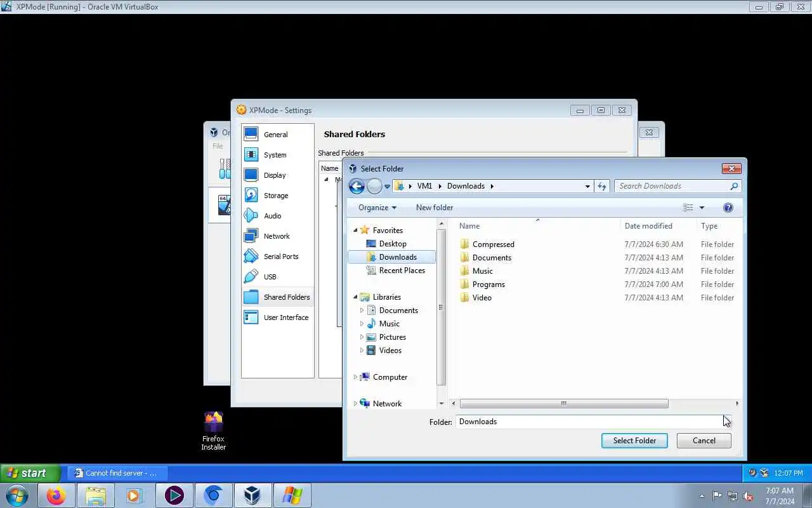The height and width of the screenshot is (508, 812).
Task: Click the Select Folder button
Action: tap(634, 441)
